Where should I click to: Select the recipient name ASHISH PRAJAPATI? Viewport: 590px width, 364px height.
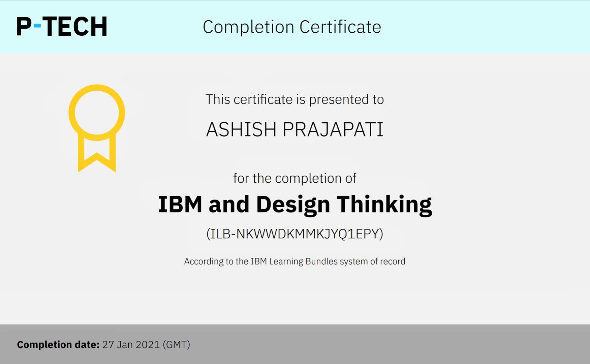click(x=295, y=129)
